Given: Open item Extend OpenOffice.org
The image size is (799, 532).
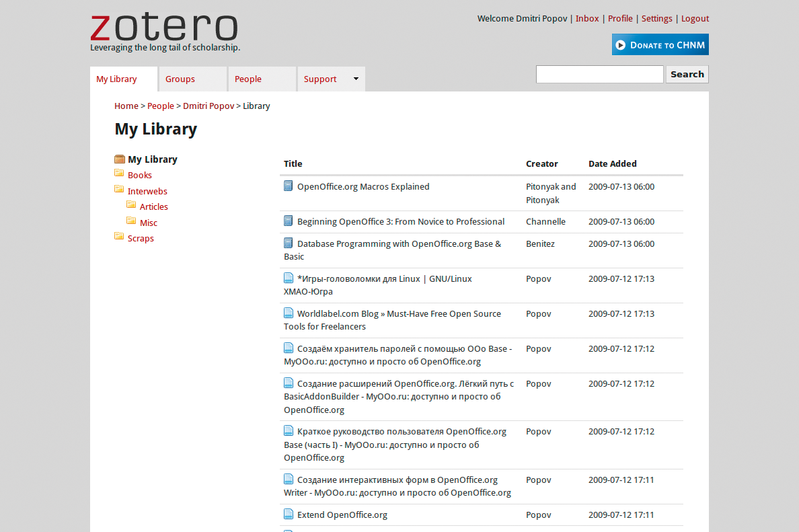Looking at the screenshot, I should pos(342,515).
